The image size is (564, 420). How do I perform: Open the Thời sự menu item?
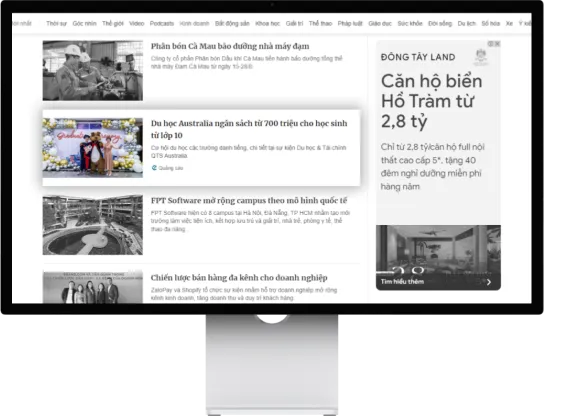click(x=56, y=24)
